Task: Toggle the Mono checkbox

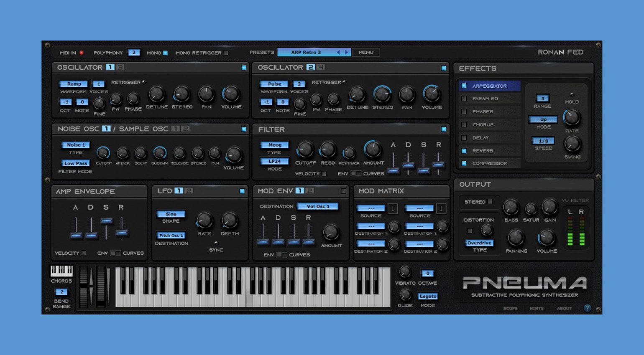Action: 165,53
